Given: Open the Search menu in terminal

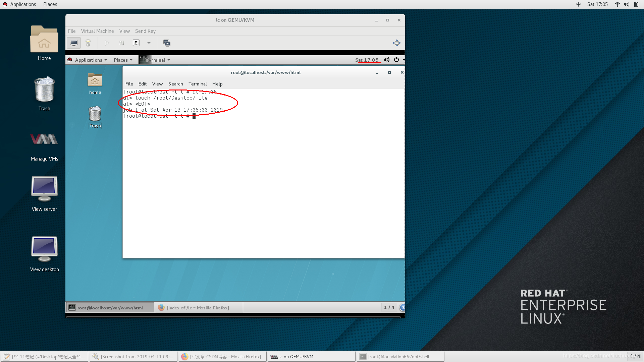Looking at the screenshot, I should (175, 84).
